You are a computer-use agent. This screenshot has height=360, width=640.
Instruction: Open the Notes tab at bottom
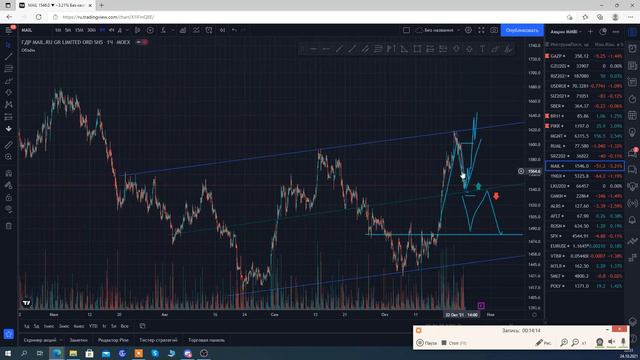tap(78, 340)
